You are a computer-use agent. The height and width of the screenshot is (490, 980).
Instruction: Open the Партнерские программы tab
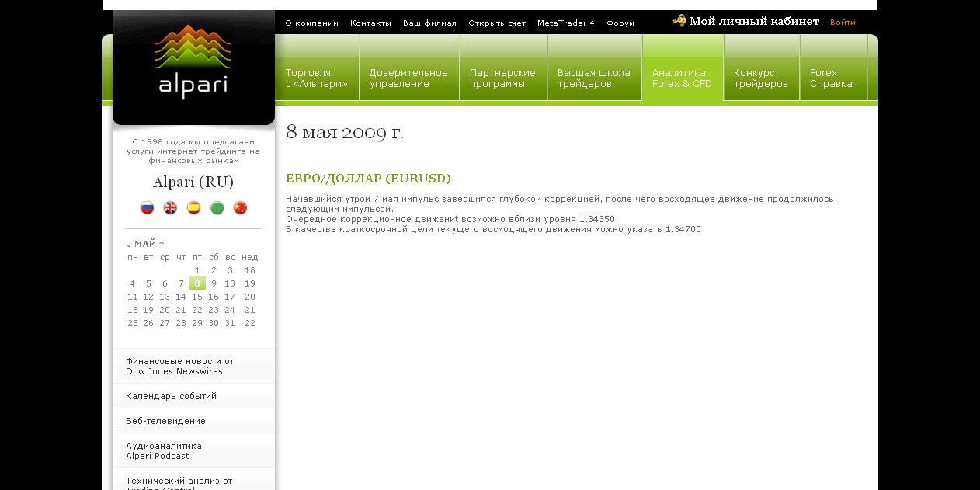(x=503, y=78)
